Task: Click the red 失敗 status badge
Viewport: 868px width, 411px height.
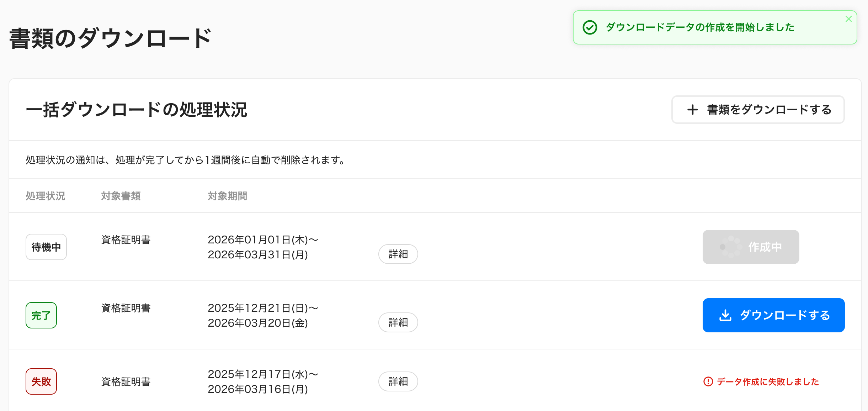Action: (41, 381)
